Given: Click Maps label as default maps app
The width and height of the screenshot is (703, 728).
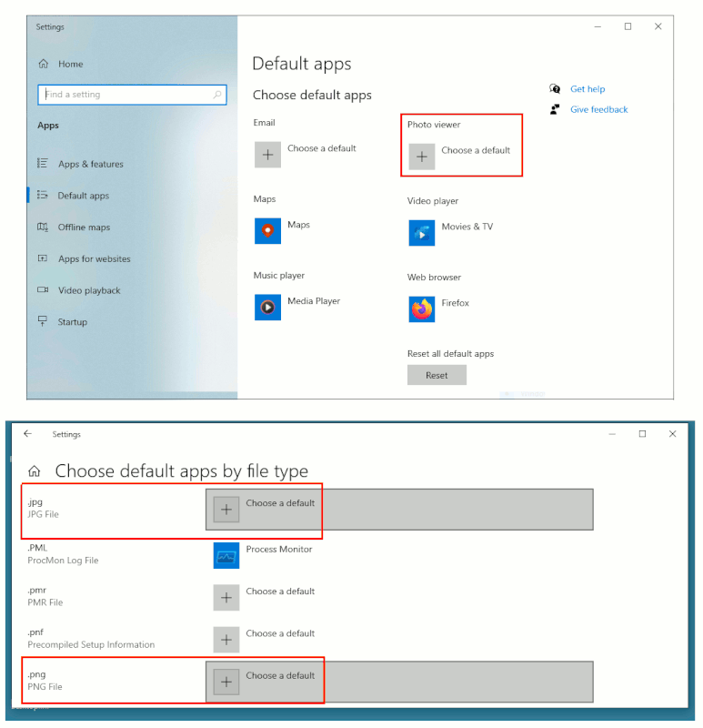Looking at the screenshot, I should point(298,225).
